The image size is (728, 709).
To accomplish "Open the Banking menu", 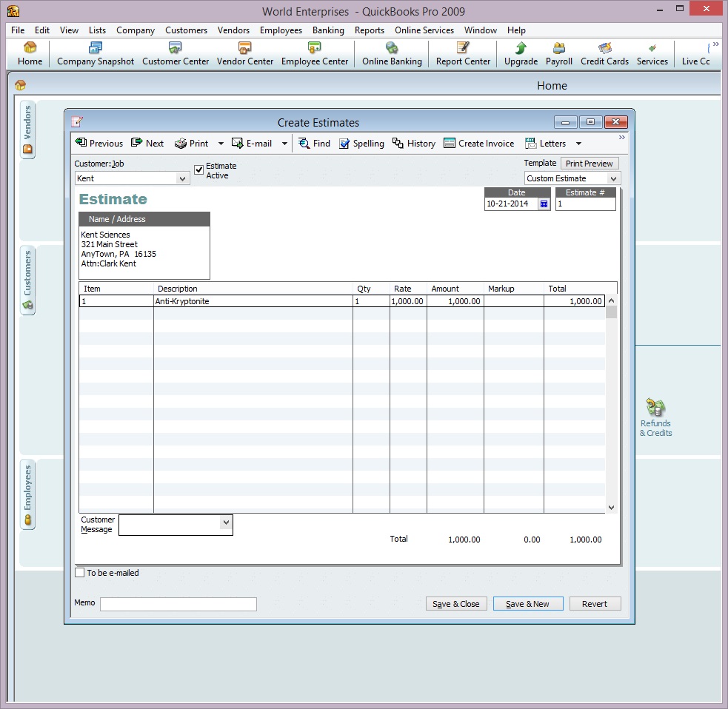I will point(328,30).
